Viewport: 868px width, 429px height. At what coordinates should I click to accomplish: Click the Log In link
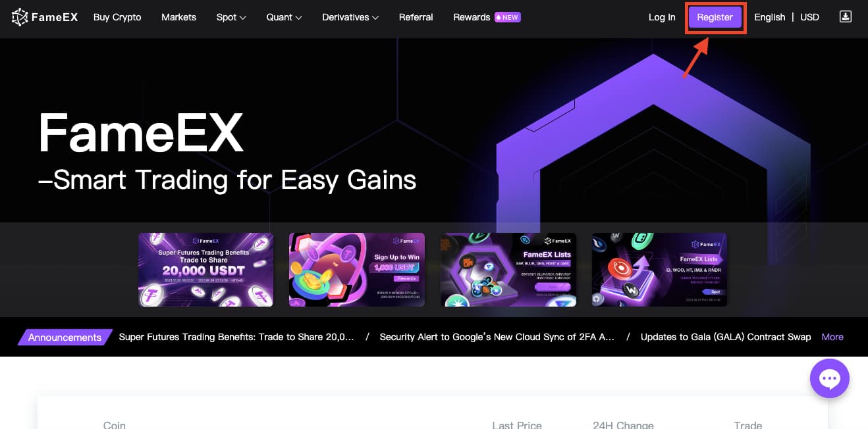[662, 17]
